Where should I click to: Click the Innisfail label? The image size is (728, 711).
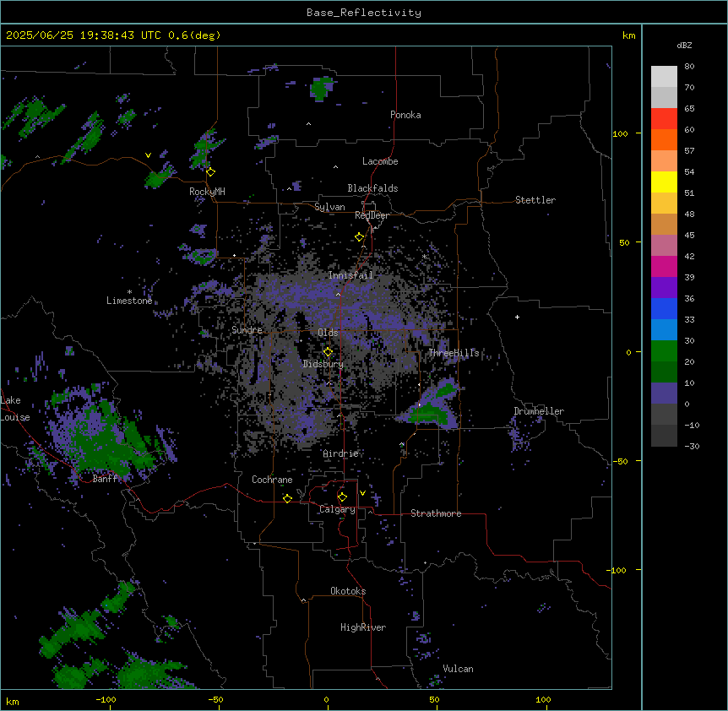[x=350, y=275]
